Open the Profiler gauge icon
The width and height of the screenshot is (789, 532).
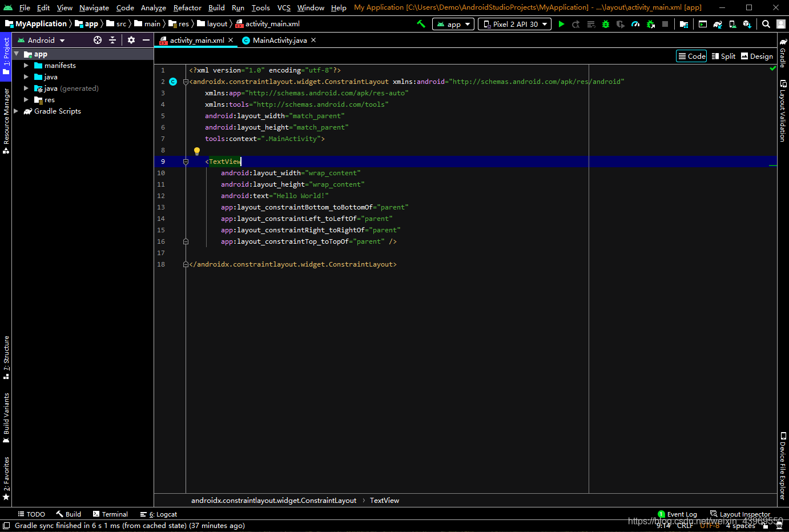pyautogui.click(x=635, y=24)
